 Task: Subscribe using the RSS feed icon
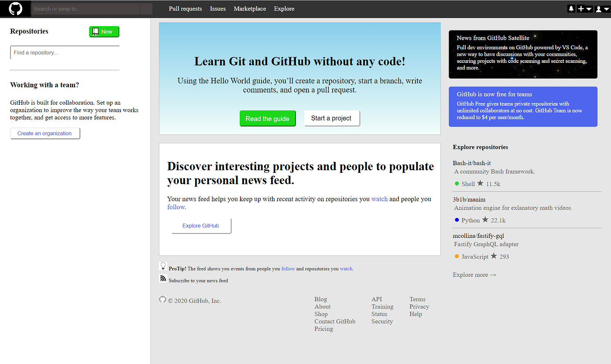(x=163, y=278)
